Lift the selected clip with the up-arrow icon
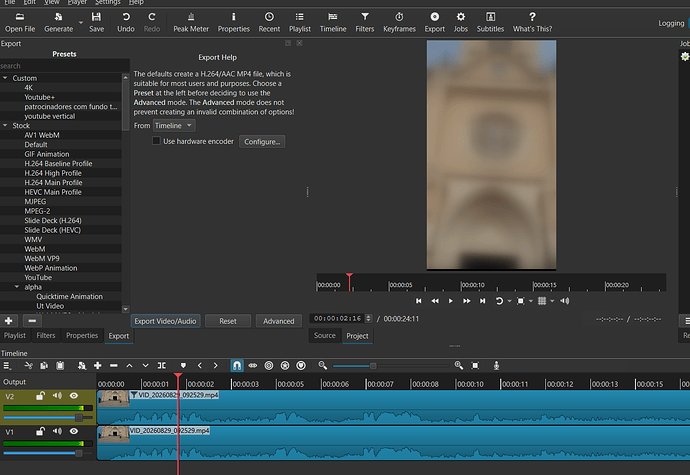This screenshot has height=475, width=690. click(129, 365)
